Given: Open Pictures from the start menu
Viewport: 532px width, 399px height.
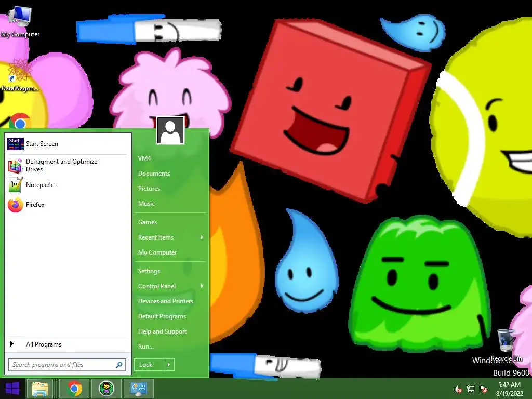Looking at the screenshot, I should (149, 188).
